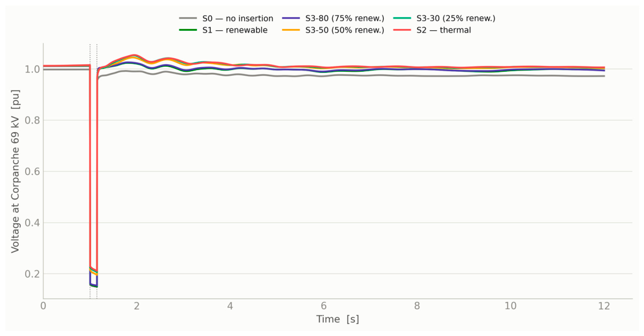Click the purple S3-80 legend line swatch
This screenshot has height=336, width=644.
[x=291, y=18]
